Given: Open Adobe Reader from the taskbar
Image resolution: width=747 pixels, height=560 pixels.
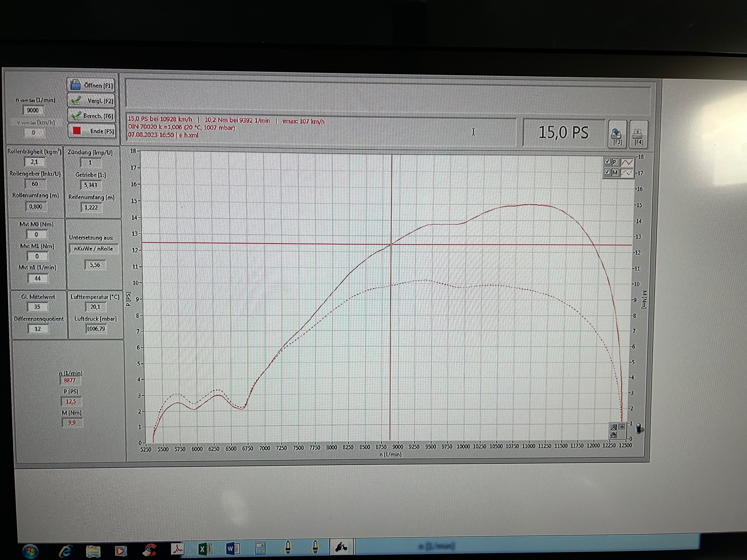Looking at the screenshot, I should click(x=177, y=549).
